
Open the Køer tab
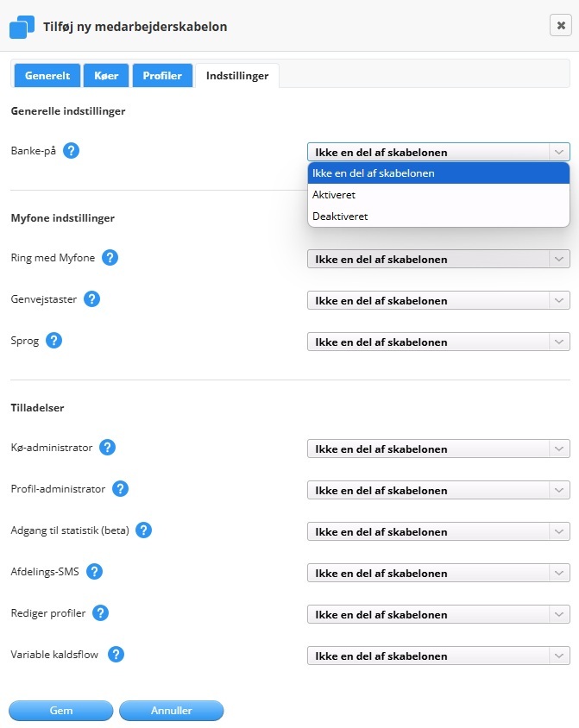pyautogui.click(x=106, y=76)
